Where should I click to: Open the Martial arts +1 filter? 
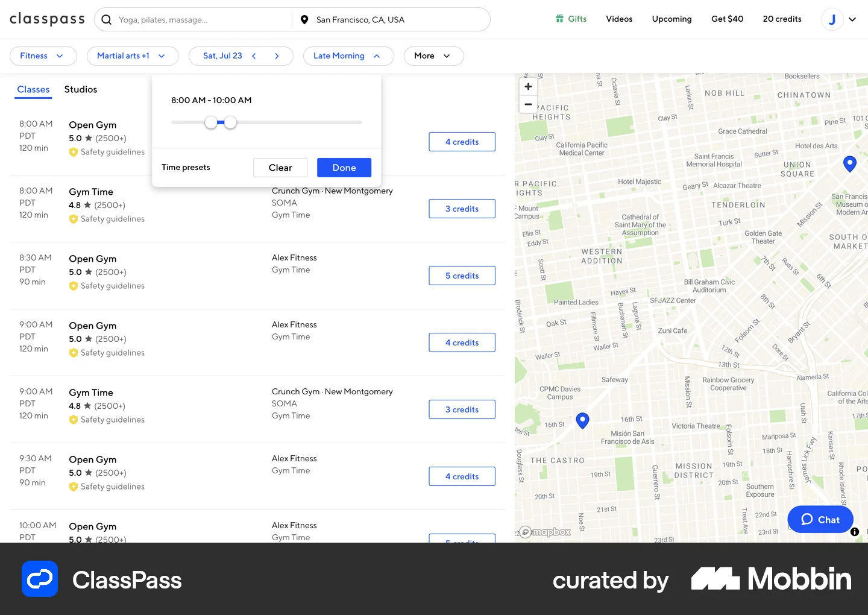133,56
